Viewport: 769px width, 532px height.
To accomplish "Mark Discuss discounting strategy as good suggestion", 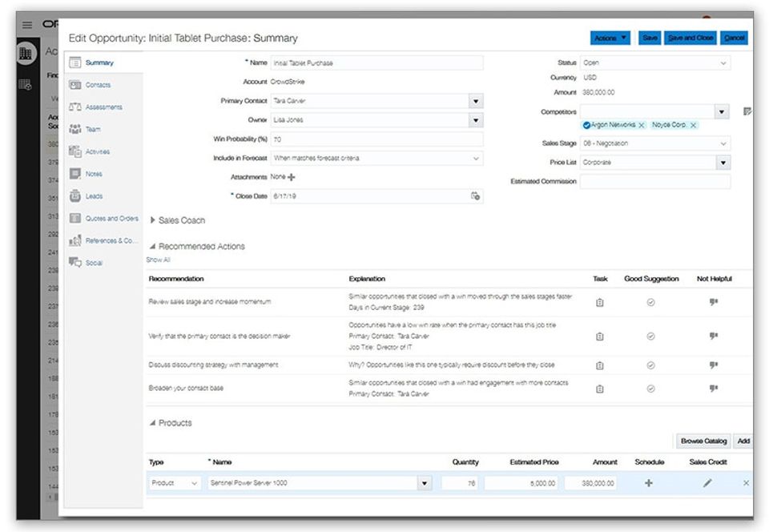I will click(650, 365).
